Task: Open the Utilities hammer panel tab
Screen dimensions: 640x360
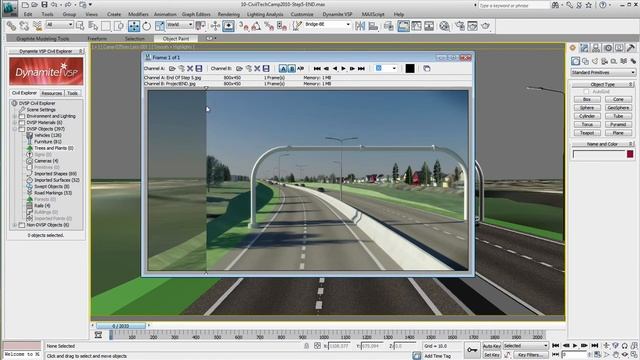Action: (x=631, y=48)
